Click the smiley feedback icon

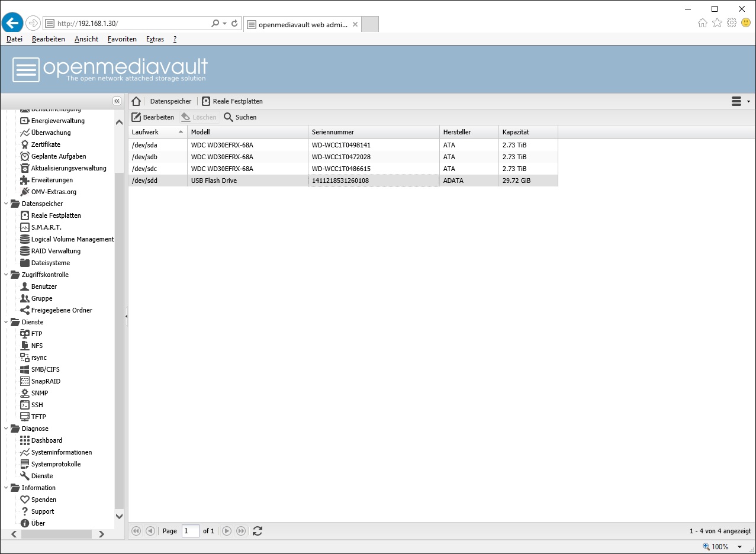(x=746, y=23)
